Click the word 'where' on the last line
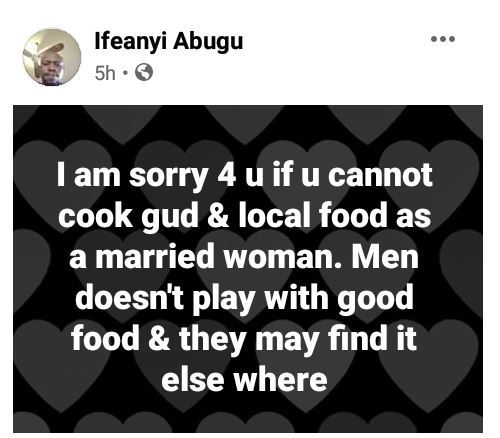This screenshot has height=438, width=500. pos(280,380)
